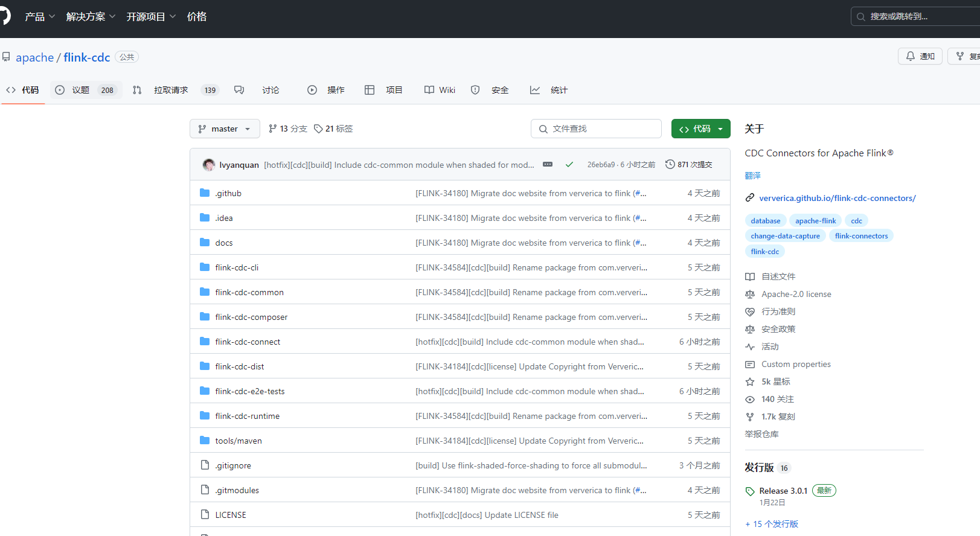This screenshot has height=536, width=980.
Task: Show the + 15 个发行版 link
Action: [772, 524]
